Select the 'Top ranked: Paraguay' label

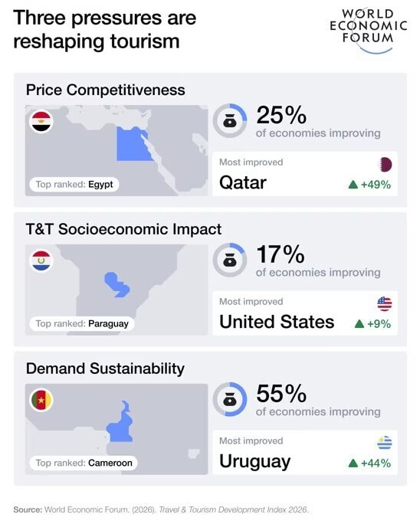click(82, 324)
